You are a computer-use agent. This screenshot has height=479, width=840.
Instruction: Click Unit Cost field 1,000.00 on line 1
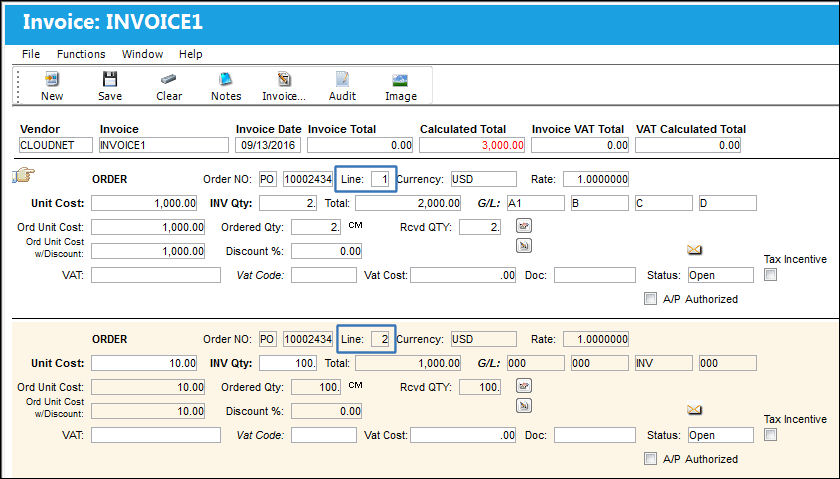point(144,203)
